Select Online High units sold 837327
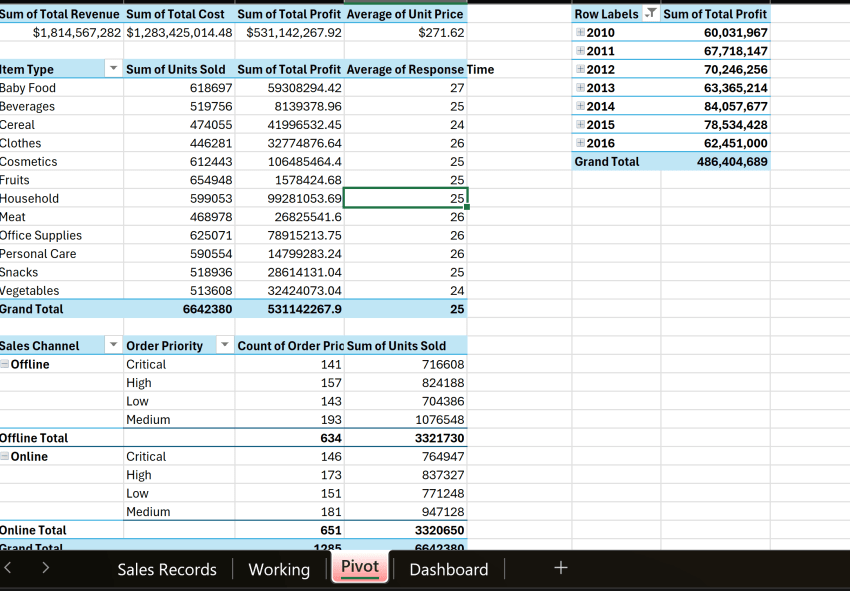This screenshot has width=850, height=591. pos(405,475)
